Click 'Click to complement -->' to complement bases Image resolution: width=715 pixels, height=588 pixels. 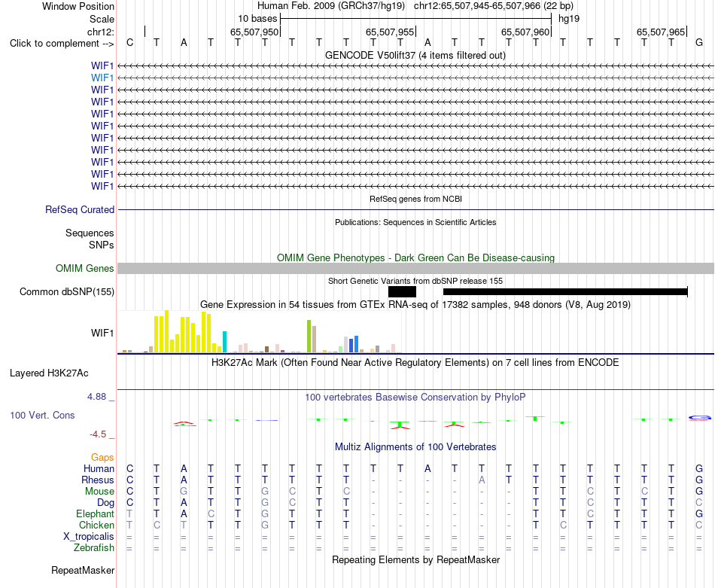coord(62,44)
